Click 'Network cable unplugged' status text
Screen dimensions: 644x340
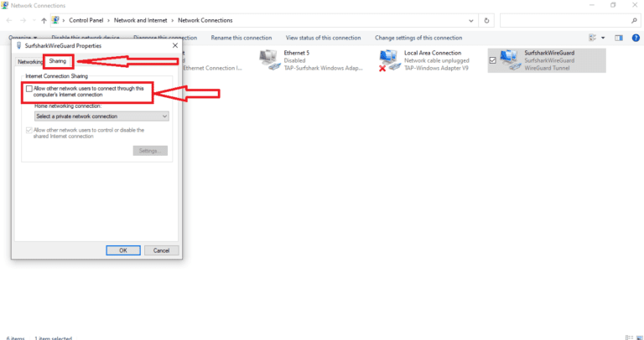(437, 60)
